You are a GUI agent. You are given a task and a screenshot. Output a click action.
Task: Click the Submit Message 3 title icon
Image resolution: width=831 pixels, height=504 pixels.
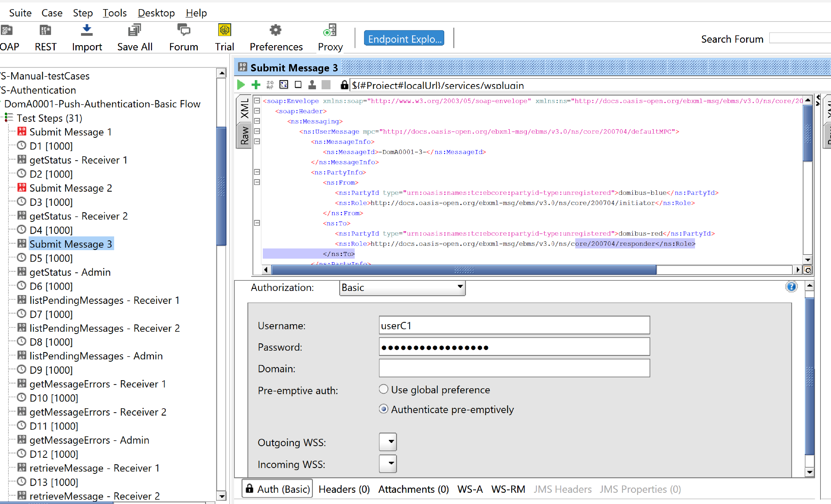pyautogui.click(x=242, y=67)
